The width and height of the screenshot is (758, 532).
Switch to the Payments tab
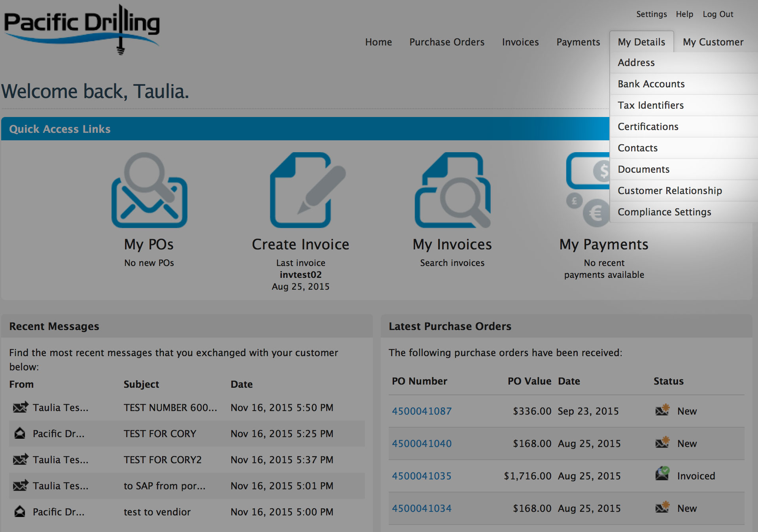coord(578,42)
